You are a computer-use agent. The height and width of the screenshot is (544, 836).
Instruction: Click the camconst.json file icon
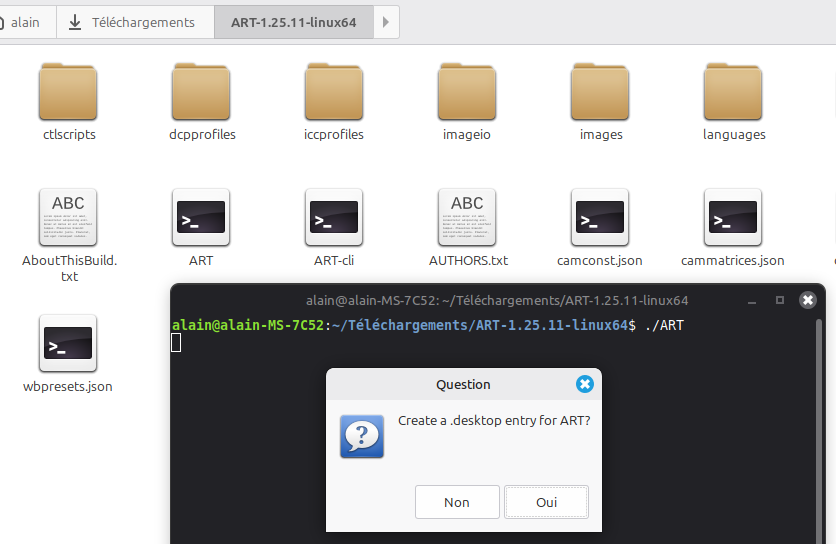pyautogui.click(x=600, y=218)
